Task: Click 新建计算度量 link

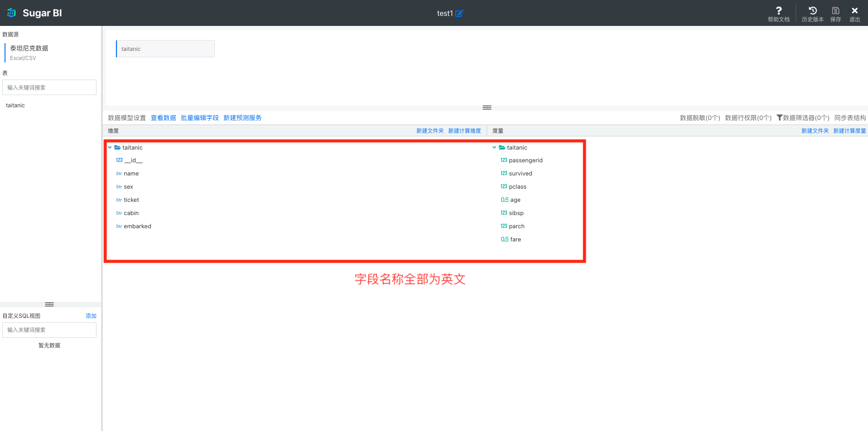Action: point(850,131)
